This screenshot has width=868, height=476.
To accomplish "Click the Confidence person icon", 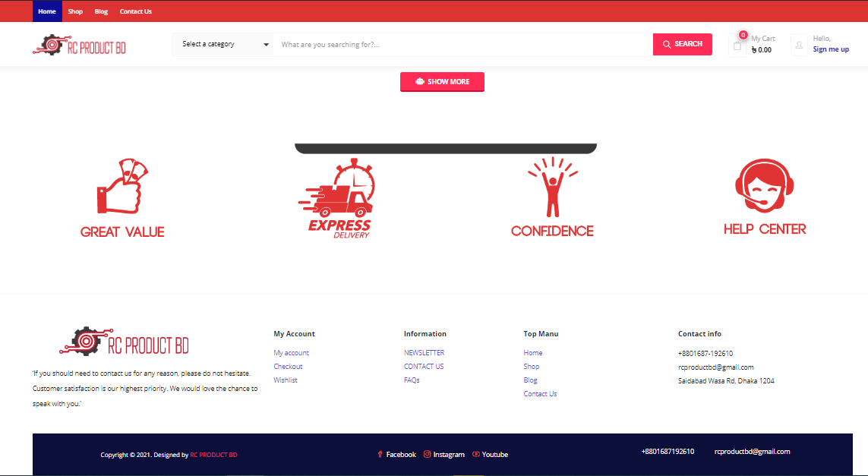I will (552, 187).
